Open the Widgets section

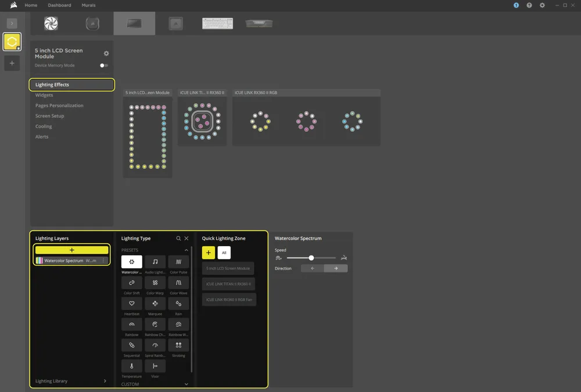point(44,95)
